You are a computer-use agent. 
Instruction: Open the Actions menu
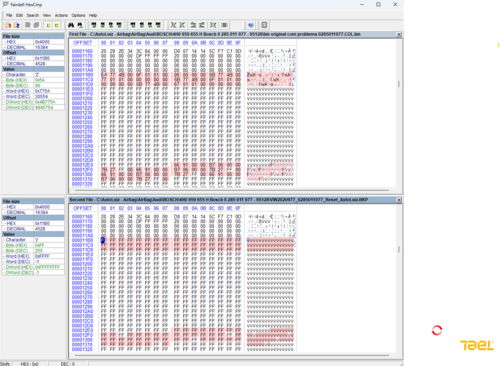[61, 15]
